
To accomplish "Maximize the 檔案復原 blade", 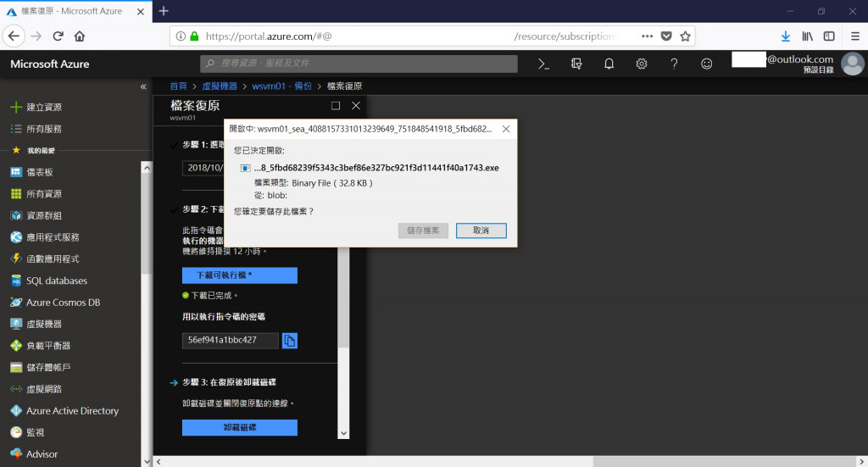I will tap(336, 106).
